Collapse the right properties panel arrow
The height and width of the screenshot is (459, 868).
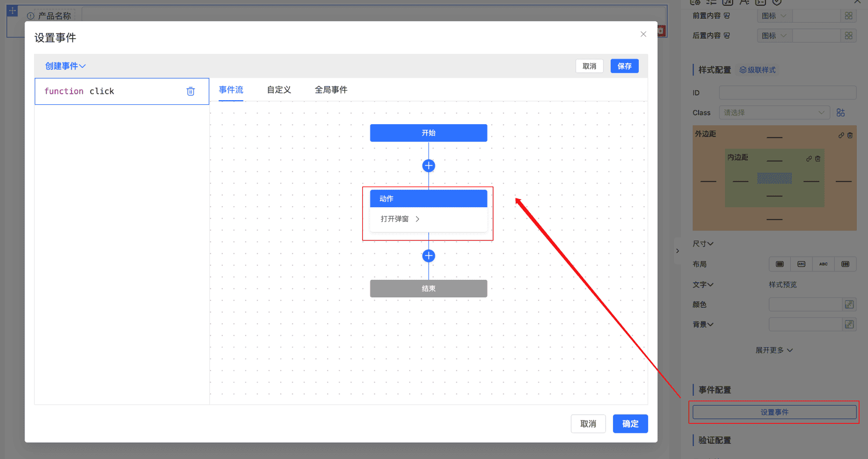(x=678, y=251)
